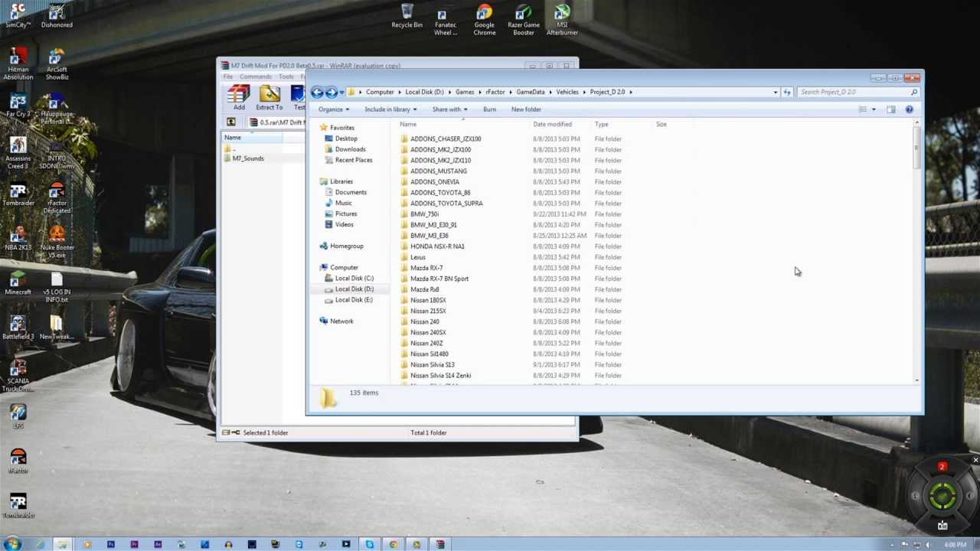Click the Explorer Help question-mark icon
The width and height of the screenshot is (980, 551).
(909, 109)
